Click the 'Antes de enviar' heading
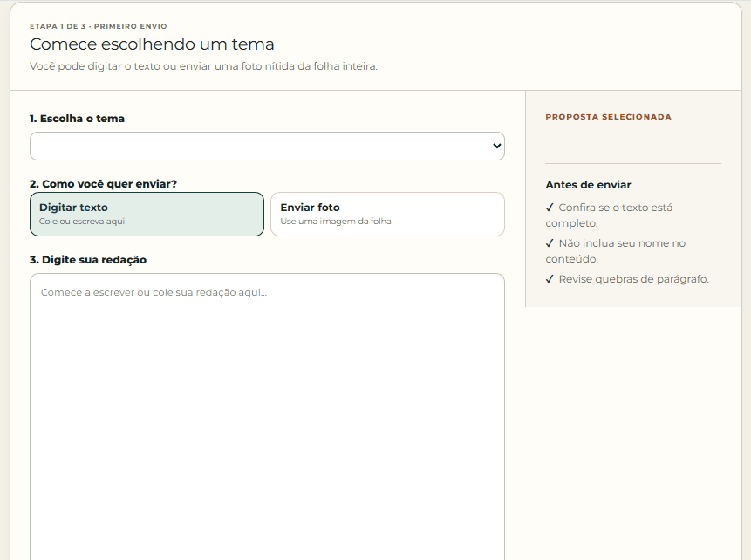Image resolution: width=751 pixels, height=560 pixels. 588,185
